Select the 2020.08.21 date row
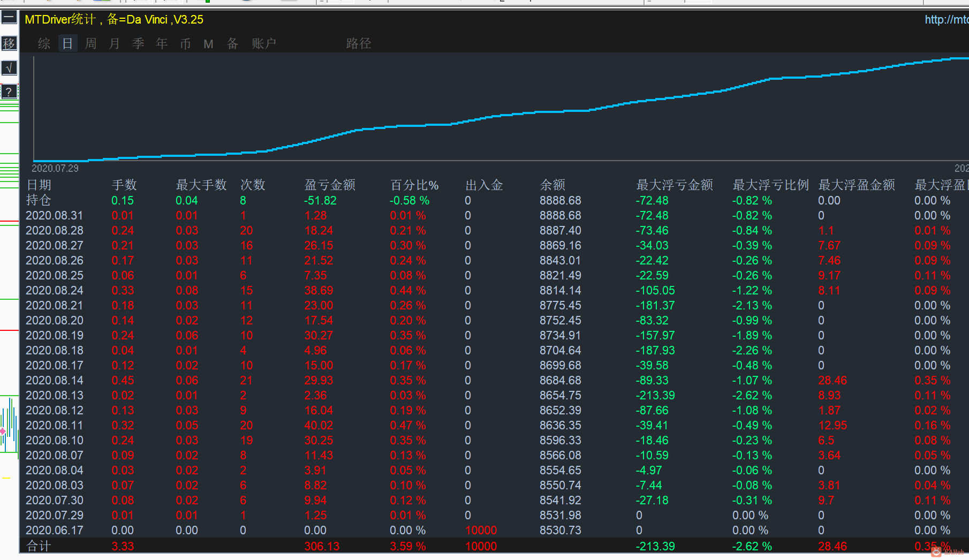 (55, 305)
